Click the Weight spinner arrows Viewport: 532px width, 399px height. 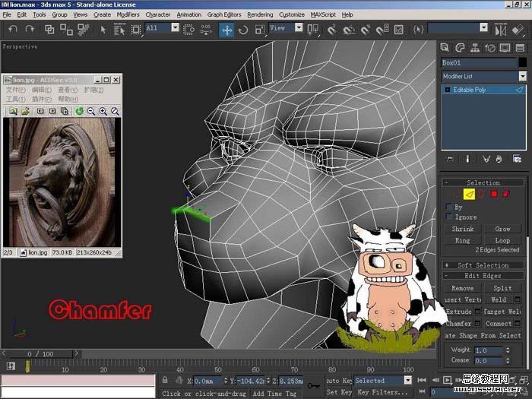pos(508,350)
